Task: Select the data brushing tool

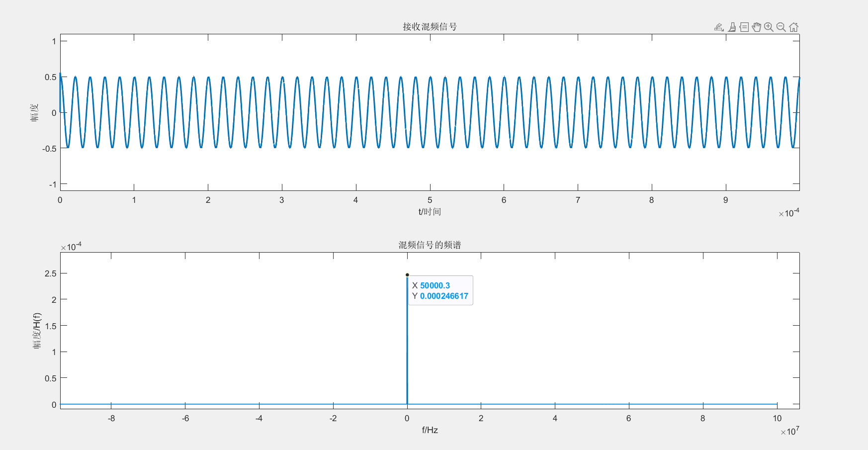Action: coord(731,26)
